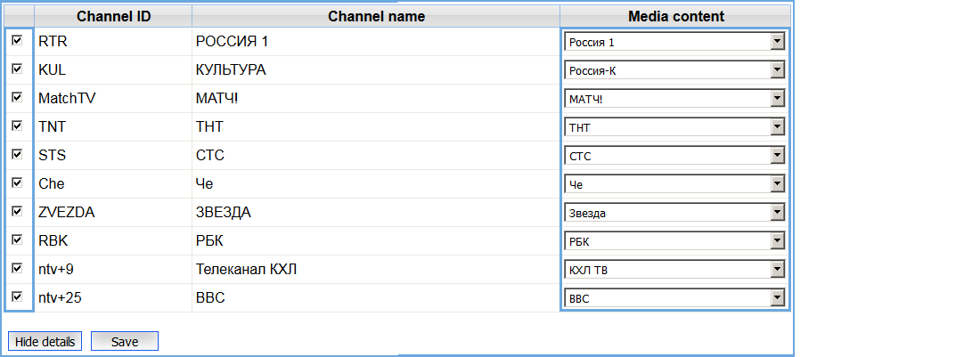Click the РОССИЯ 1 channel name

232,42
